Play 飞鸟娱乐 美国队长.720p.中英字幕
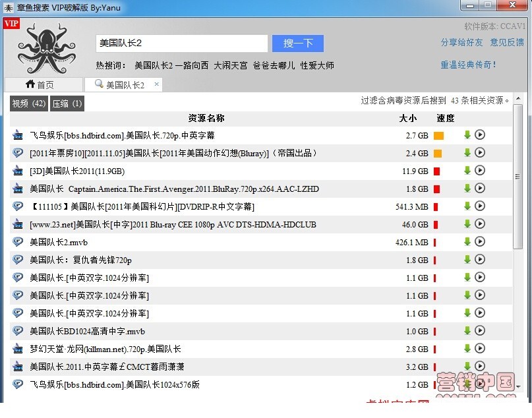Screen dimensions: 532x418 480,134
